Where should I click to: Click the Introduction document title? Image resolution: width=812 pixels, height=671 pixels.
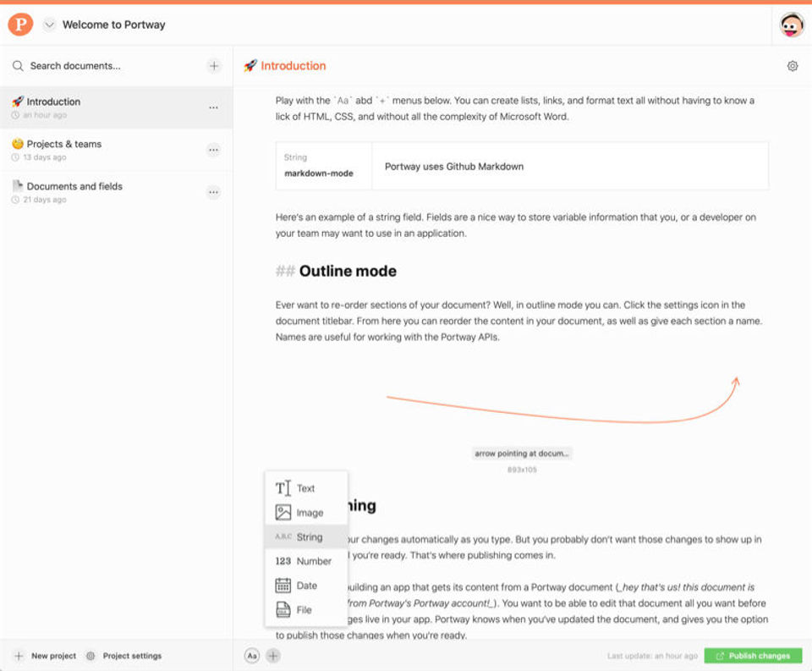click(294, 66)
